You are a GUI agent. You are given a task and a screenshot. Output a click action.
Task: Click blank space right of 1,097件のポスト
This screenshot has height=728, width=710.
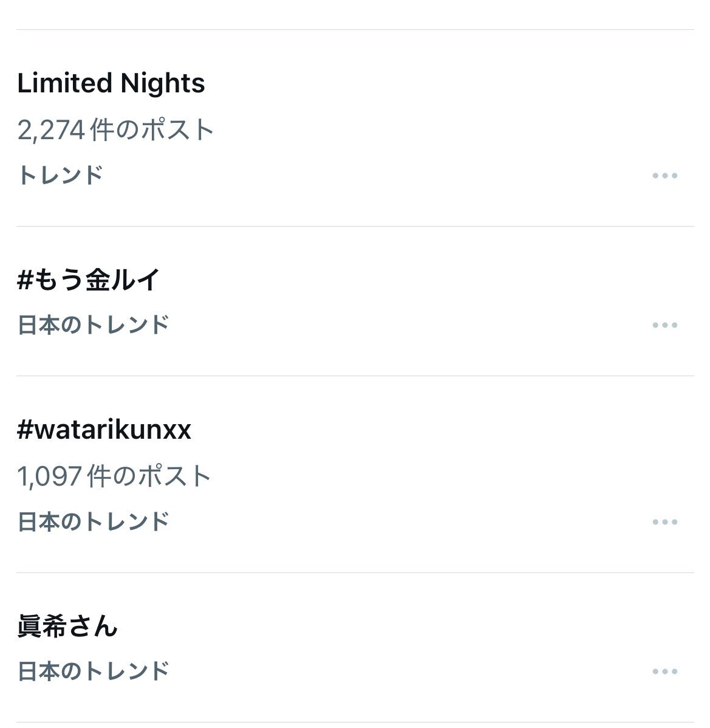click(425, 476)
